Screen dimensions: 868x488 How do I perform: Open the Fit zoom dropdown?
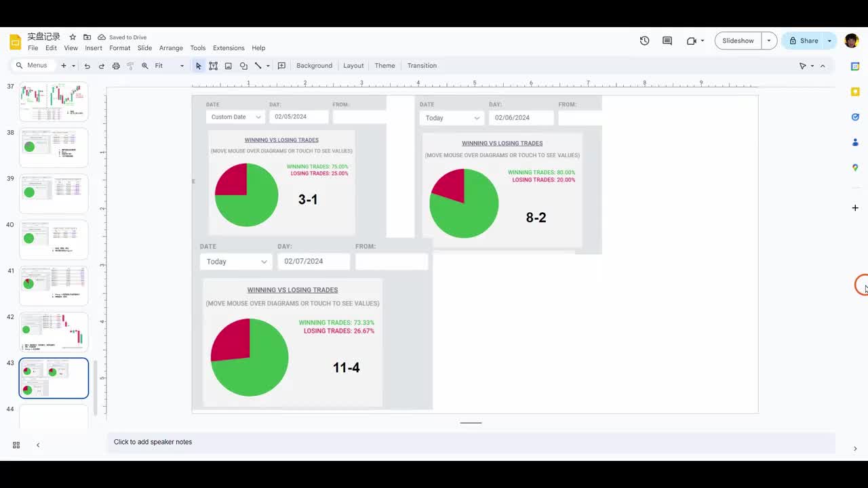coord(170,66)
